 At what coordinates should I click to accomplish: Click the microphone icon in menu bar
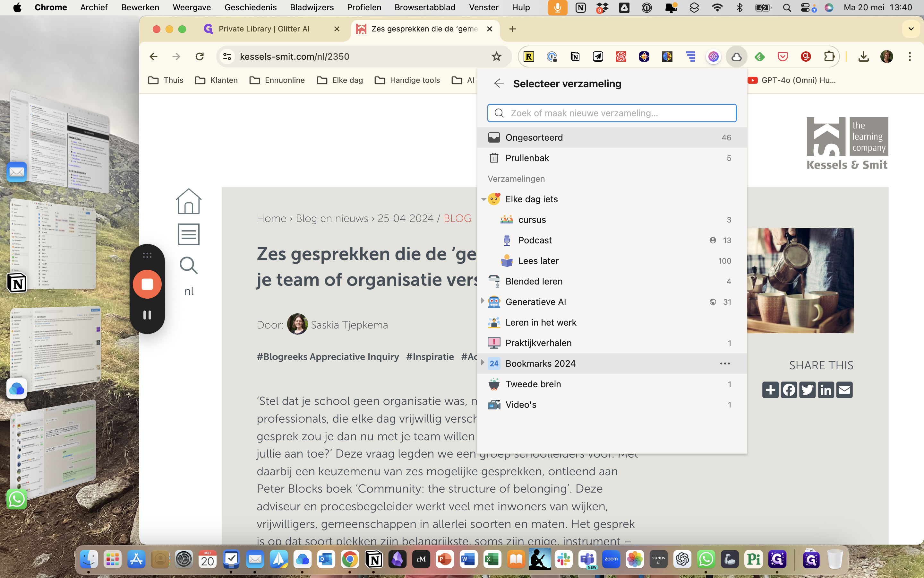tap(558, 8)
